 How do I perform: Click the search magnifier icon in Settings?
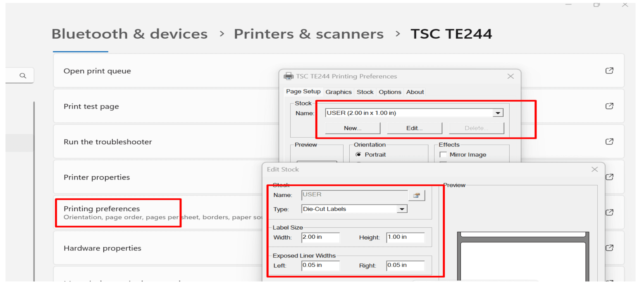point(23,76)
